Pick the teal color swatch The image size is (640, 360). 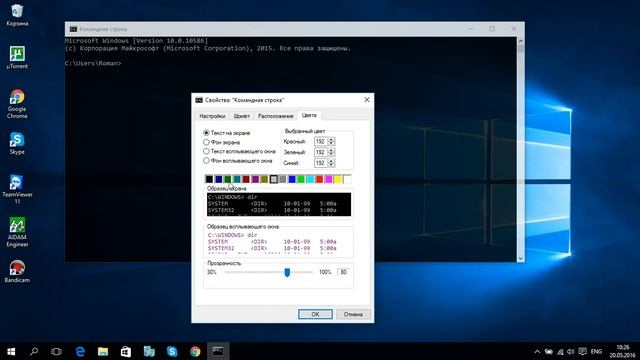tap(237, 179)
